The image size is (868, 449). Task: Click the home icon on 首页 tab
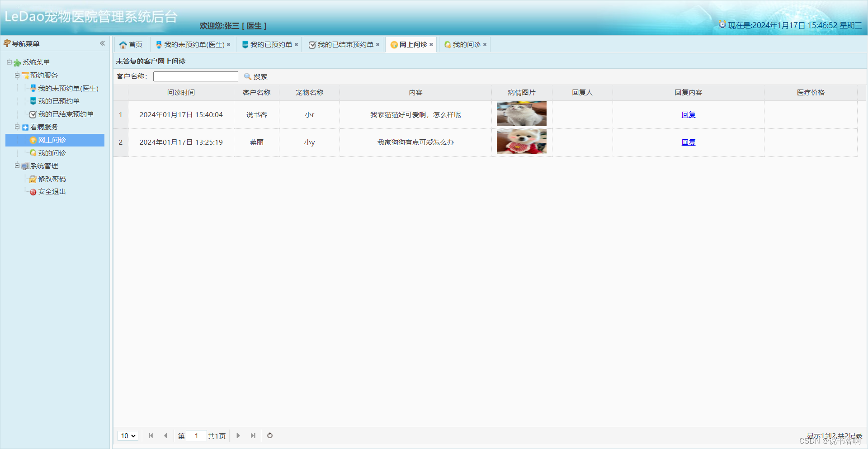tap(123, 45)
